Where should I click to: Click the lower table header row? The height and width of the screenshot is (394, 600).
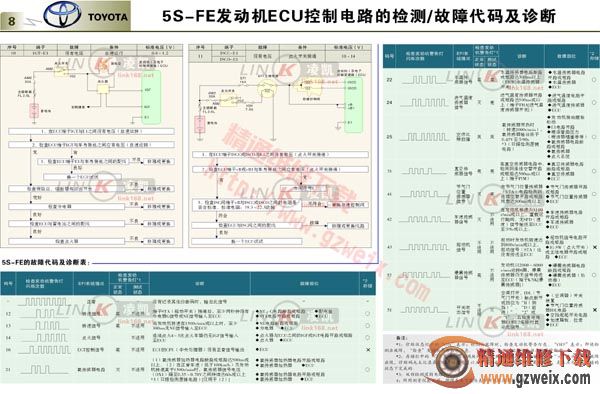click(188, 283)
